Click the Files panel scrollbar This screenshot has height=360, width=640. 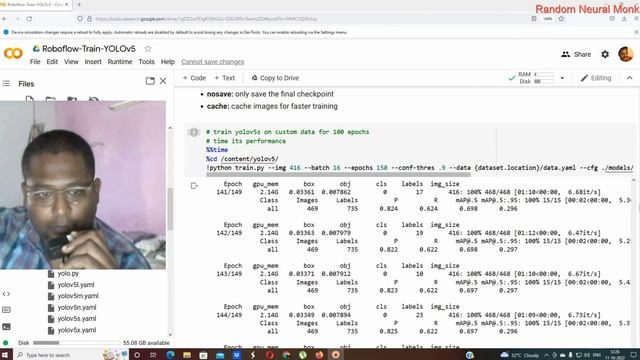coord(170,208)
